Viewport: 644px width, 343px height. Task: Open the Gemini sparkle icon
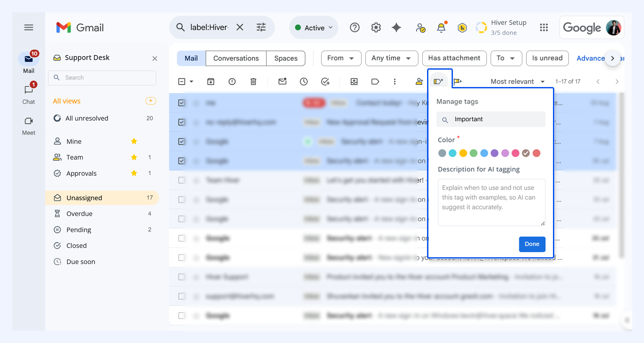[397, 28]
